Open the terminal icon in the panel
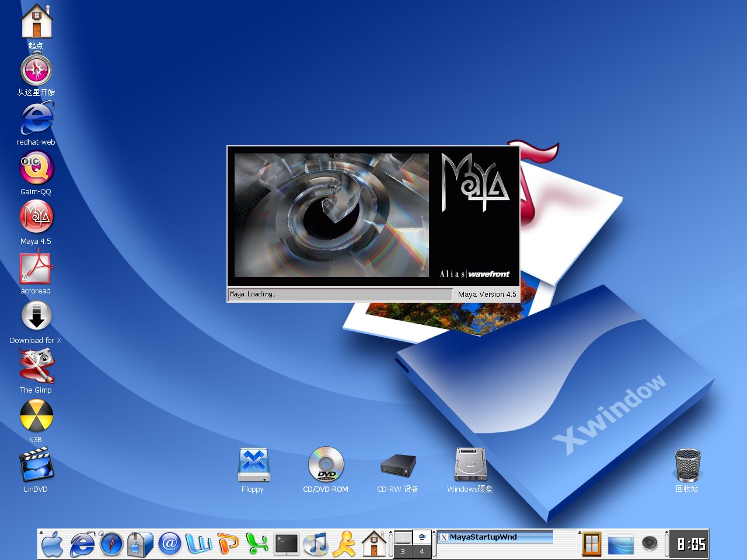The image size is (747, 560). (x=287, y=544)
